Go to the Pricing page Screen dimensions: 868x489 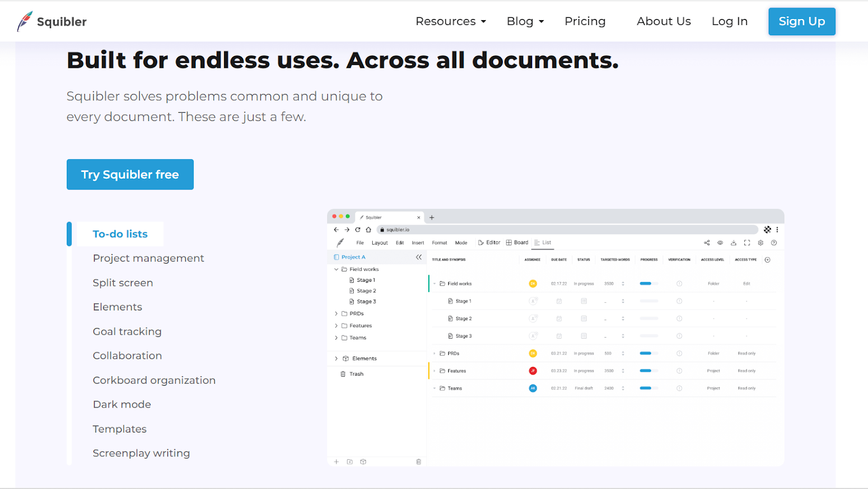[x=585, y=21]
